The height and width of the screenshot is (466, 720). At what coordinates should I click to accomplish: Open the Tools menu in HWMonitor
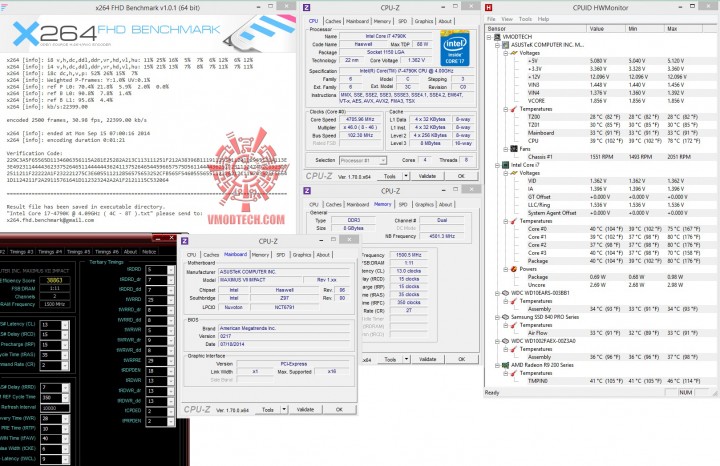[x=525, y=19]
